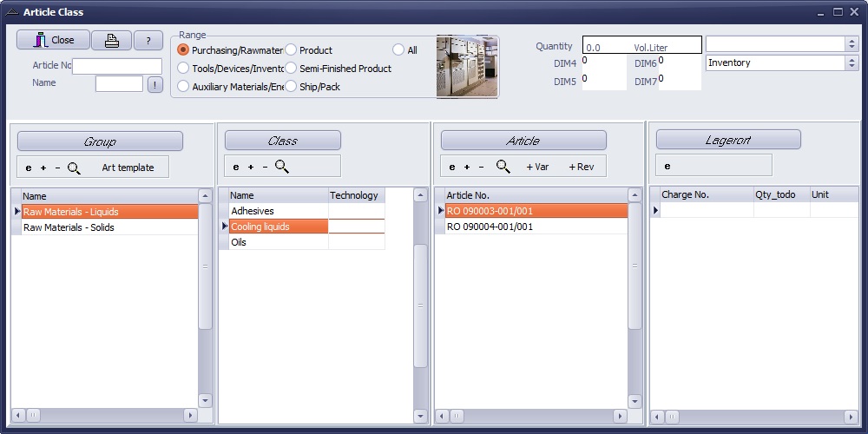Select article RO 090004-001/001
868x434 pixels.
pyautogui.click(x=490, y=227)
